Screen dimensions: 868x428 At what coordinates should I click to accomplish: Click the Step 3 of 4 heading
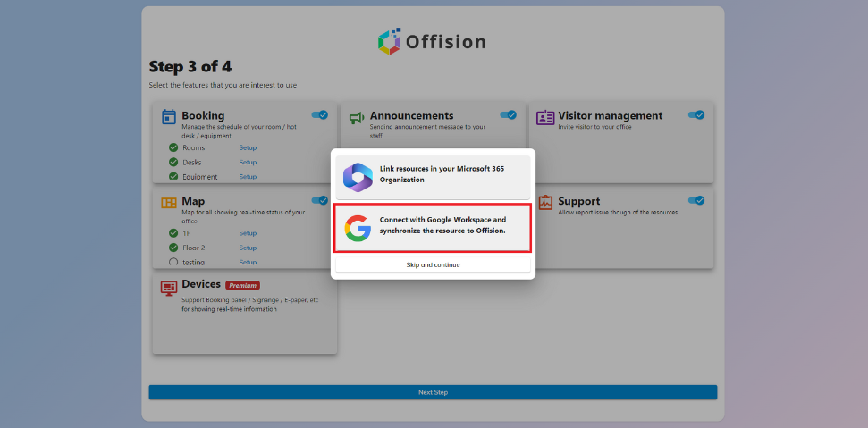coord(190,67)
